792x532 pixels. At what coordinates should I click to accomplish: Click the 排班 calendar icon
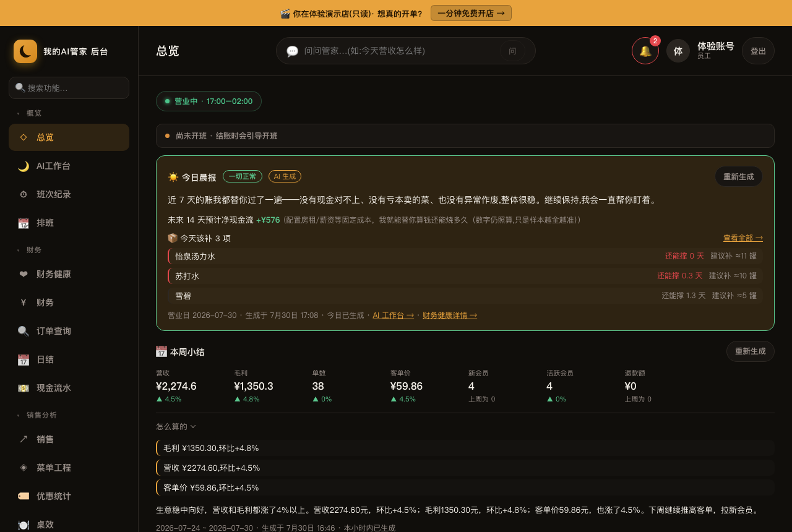tap(24, 223)
